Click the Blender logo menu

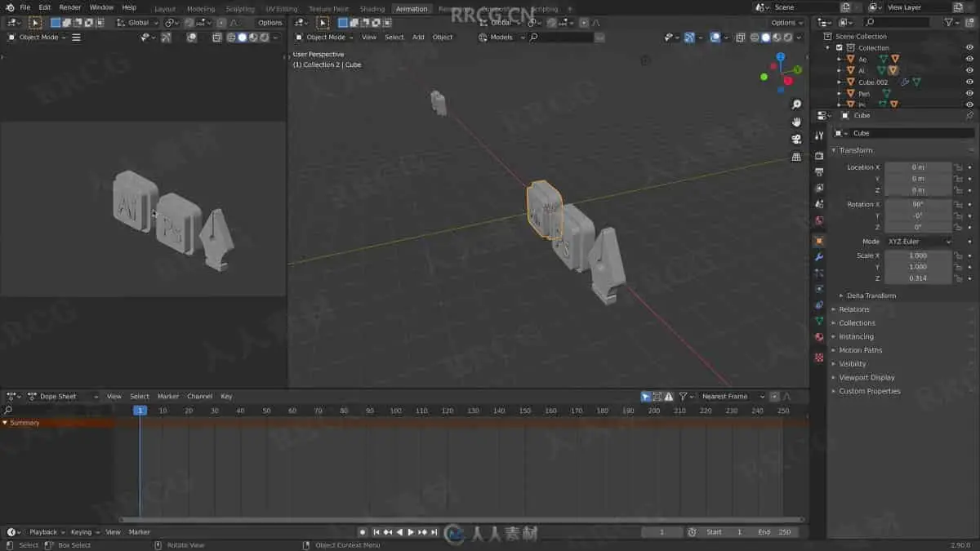coord(10,7)
